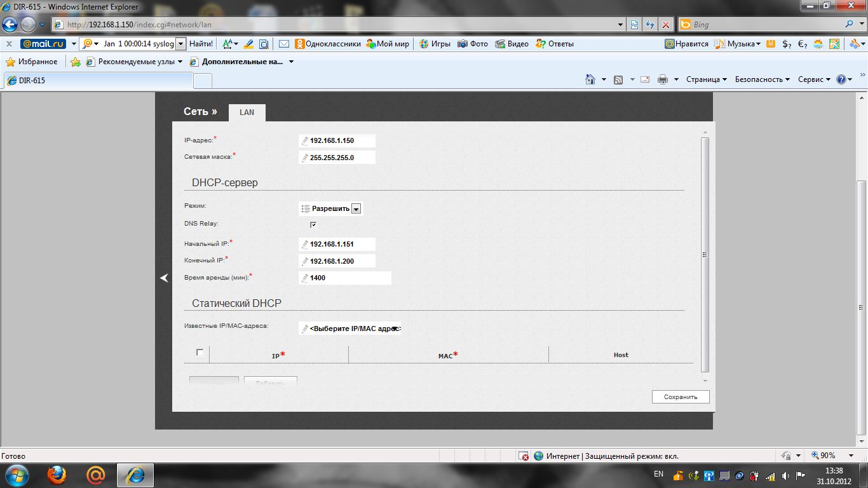Click the Refresh page icon in address bar
Screen dimensions: 868x488
click(x=650, y=25)
